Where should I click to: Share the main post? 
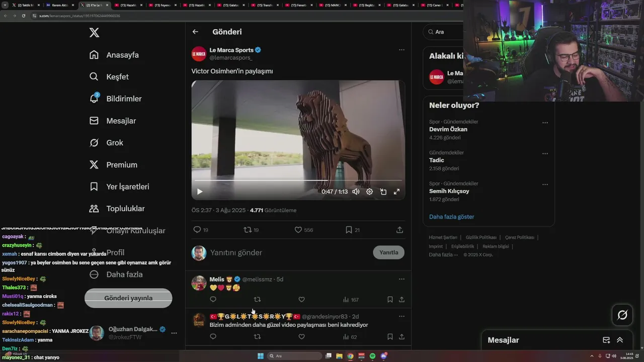tap(399, 230)
